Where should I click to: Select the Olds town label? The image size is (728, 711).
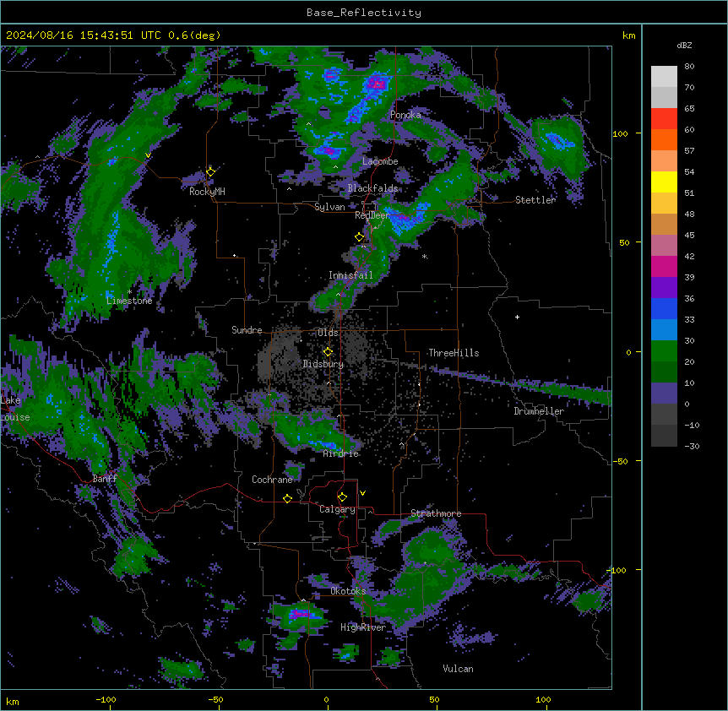[328, 333]
